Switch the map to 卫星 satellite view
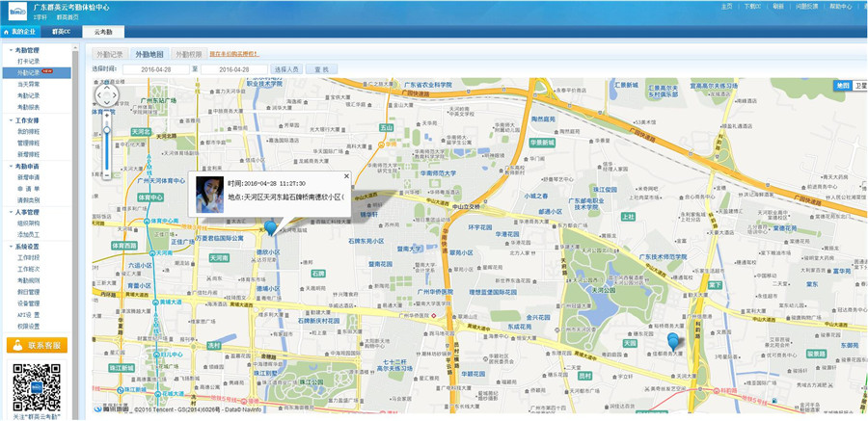 (859, 85)
